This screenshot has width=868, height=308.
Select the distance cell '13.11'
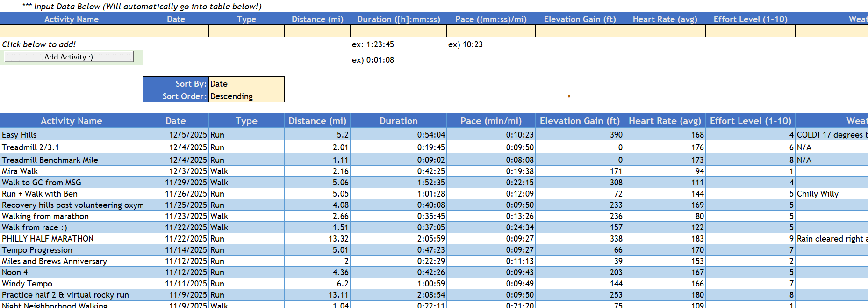(317, 295)
